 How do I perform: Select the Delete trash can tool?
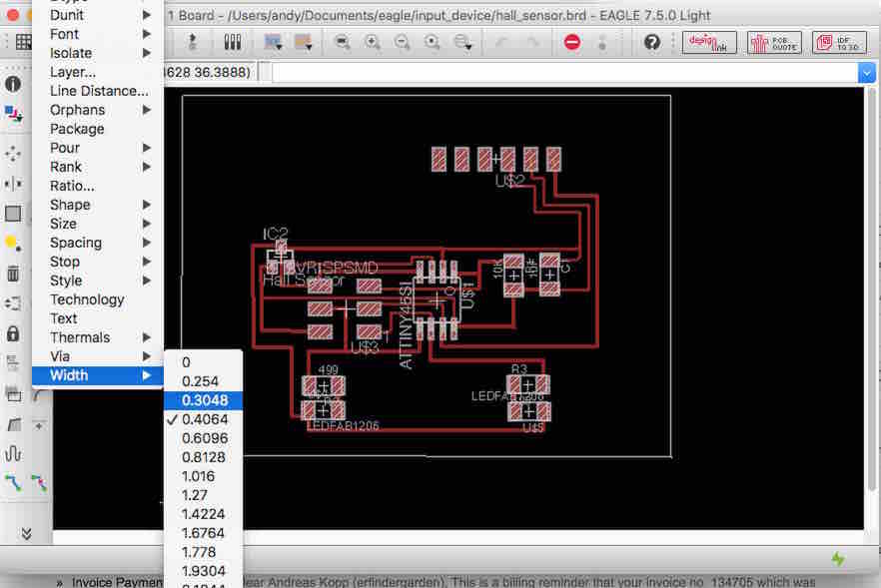pyautogui.click(x=13, y=274)
